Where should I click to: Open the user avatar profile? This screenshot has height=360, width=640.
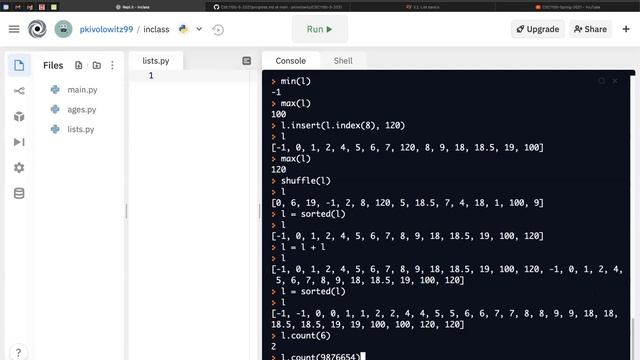pyautogui.click(x=63, y=29)
